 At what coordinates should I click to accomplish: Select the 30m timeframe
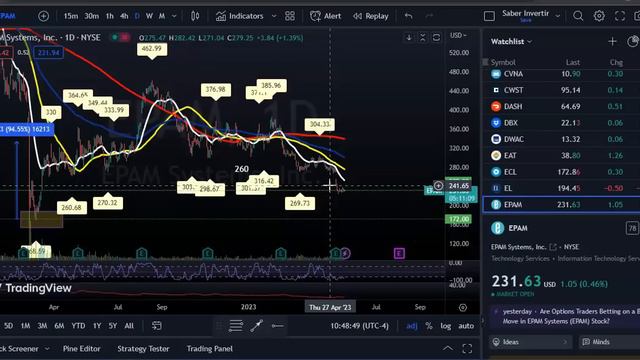91,16
